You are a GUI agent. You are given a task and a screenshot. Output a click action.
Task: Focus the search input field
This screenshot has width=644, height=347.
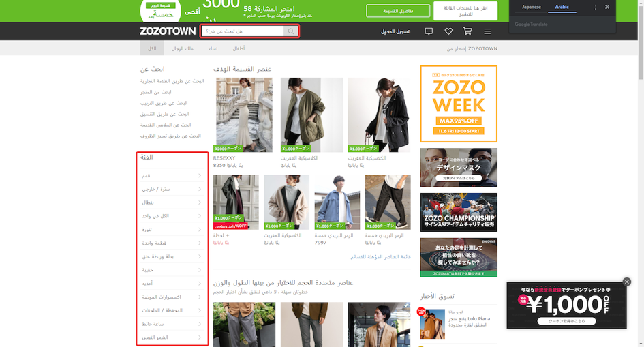click(x=243, y=31)
